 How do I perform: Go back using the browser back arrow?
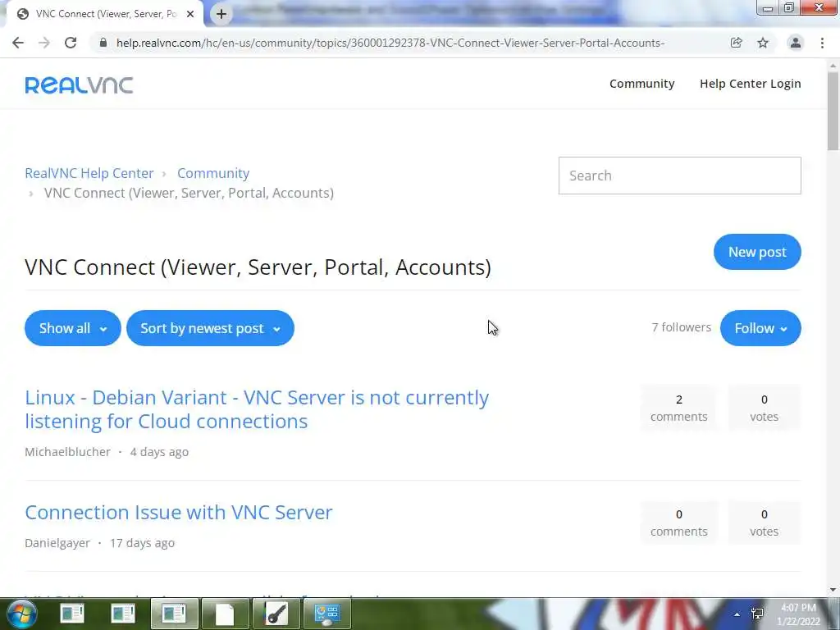(x=18, y=43)
